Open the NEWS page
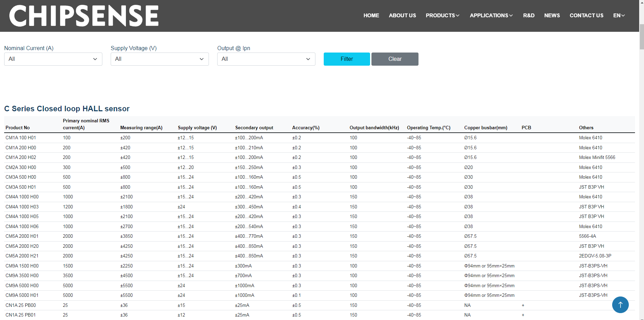644x320 pixels. point(552,16)
